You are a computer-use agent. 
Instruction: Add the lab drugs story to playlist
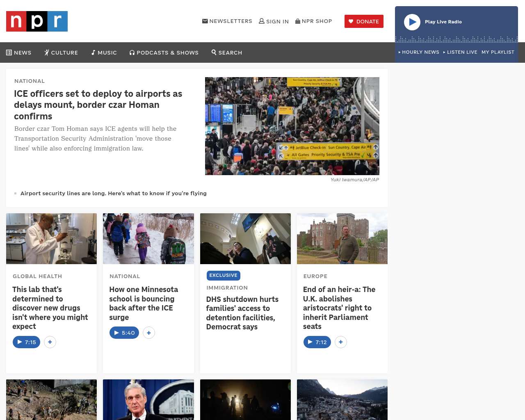click(50, 342)
